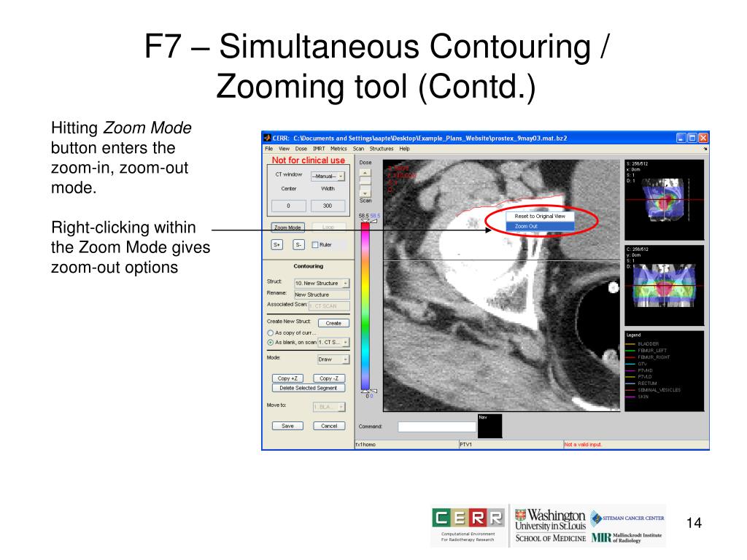The image size is (747, 560).
Task: Click the Dose scan slider thumb
Action: point(365,181)
